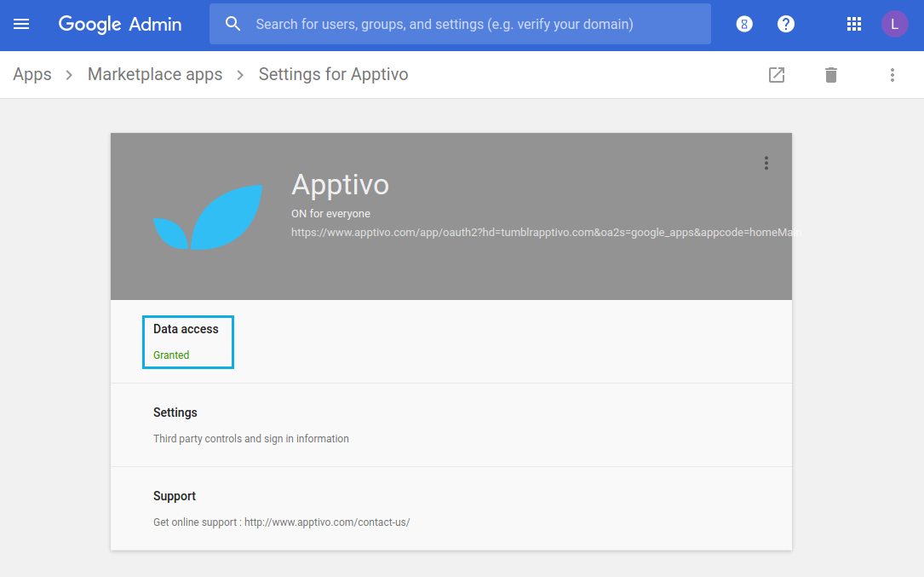Launch Apptivo in a new window
Viewport: 924px width, 577px height.
click(x=776, y=75)
